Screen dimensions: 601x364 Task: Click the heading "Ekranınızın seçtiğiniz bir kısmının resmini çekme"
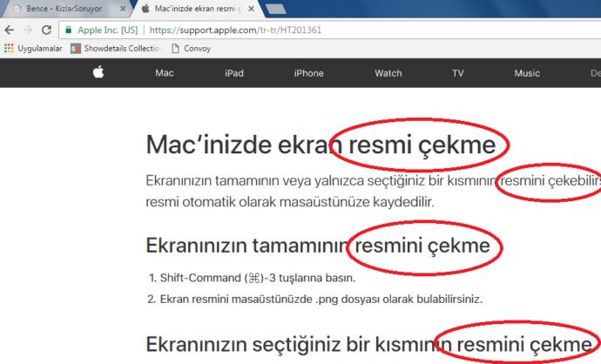click(369, 345)
